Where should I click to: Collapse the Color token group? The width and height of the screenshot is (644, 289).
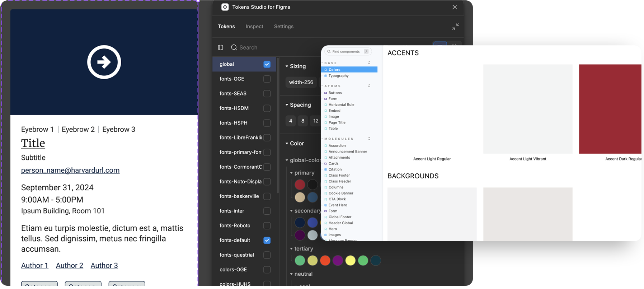[x=287, y=144]
